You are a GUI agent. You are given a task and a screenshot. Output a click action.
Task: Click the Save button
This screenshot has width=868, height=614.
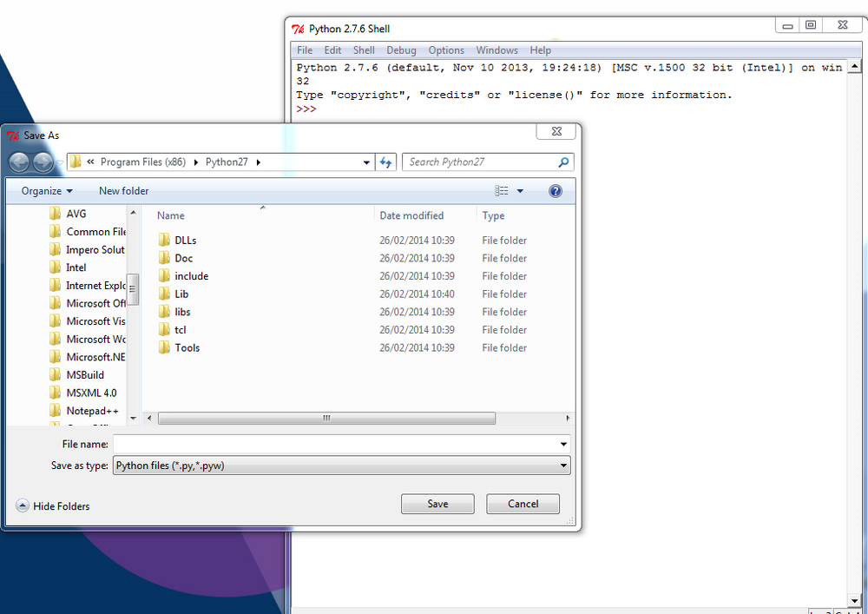(437, 504)
